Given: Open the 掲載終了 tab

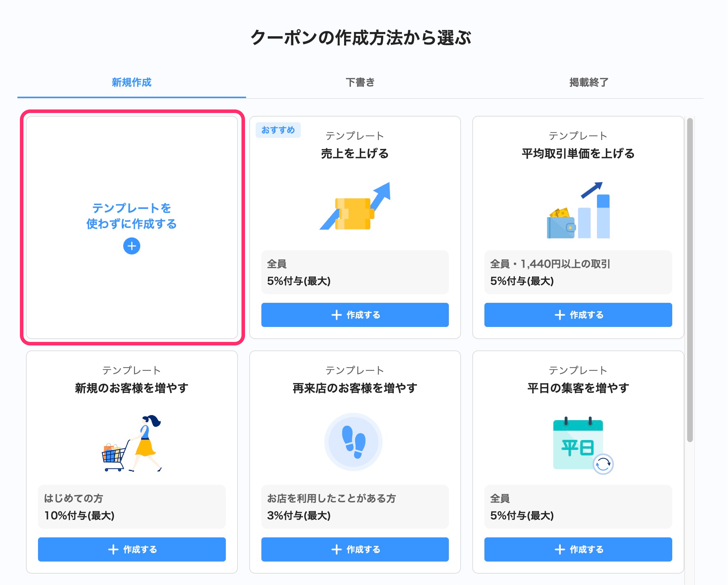Looking at the screenshot, I should [x=589, y=82].
